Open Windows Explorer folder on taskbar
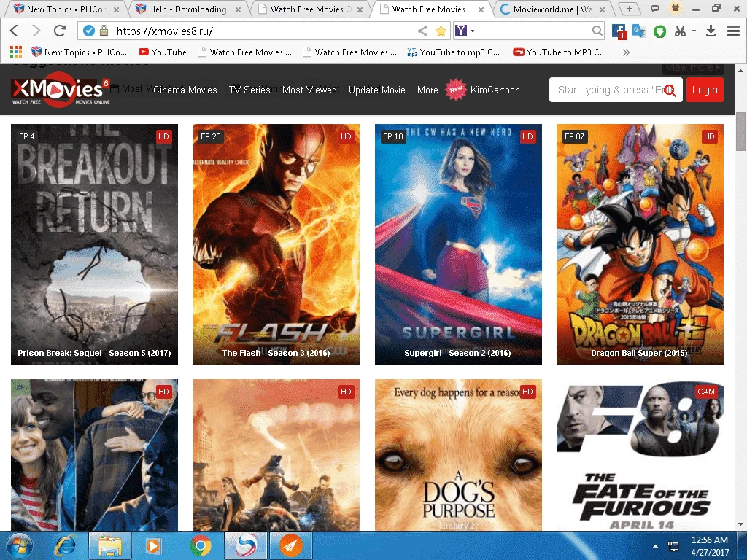 (x=110, y=545)
